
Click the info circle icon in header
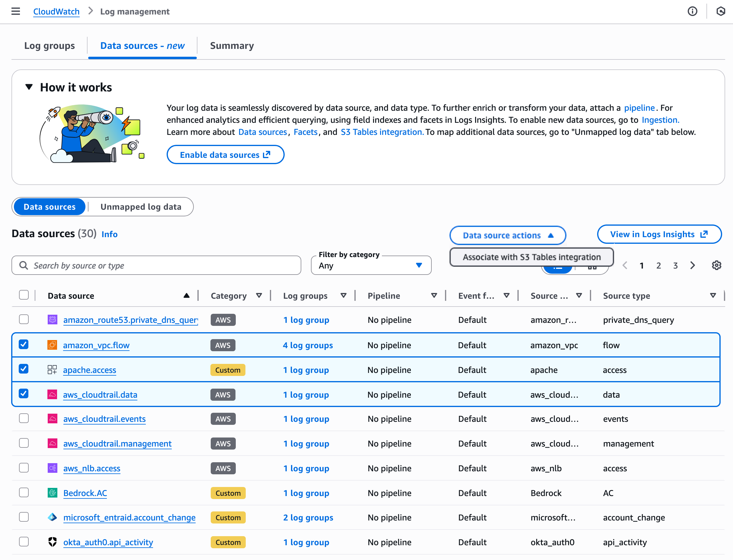pyautogui.click(x=692, y=11)
